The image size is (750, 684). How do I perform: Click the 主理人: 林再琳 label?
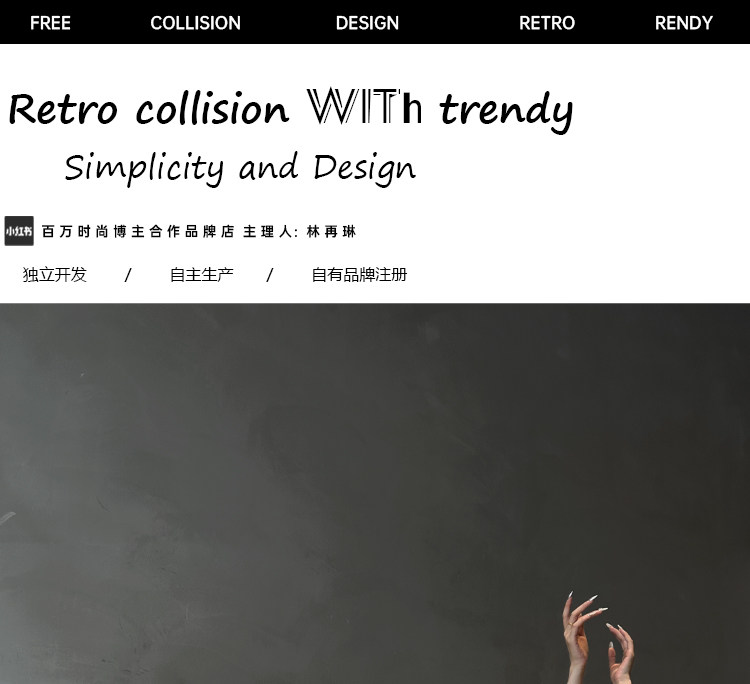[299, 232]
